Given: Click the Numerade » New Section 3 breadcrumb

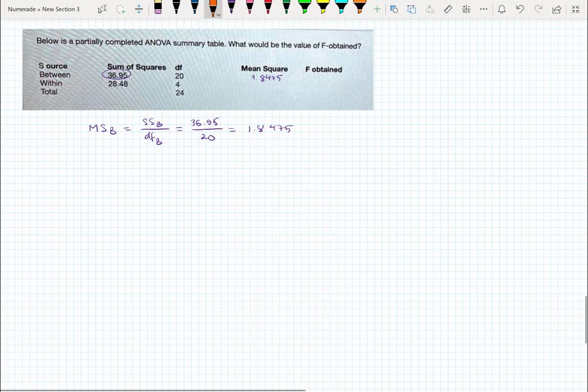Looking at the screenshot, I should coord(44,9).
